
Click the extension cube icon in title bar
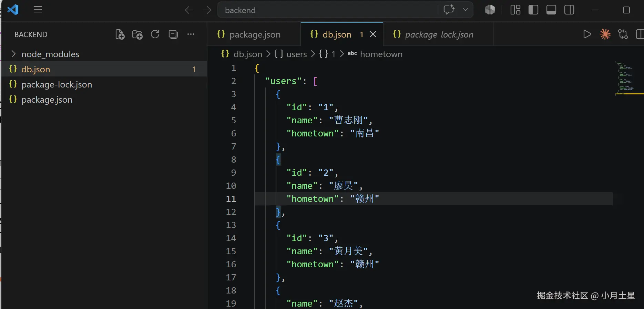[x=490, y=10]
